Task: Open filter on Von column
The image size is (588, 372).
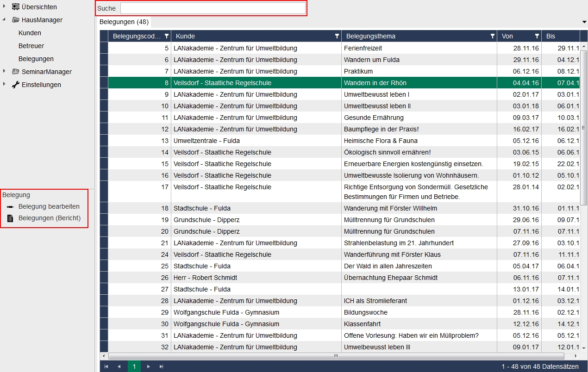Action: tap(537, 36)
